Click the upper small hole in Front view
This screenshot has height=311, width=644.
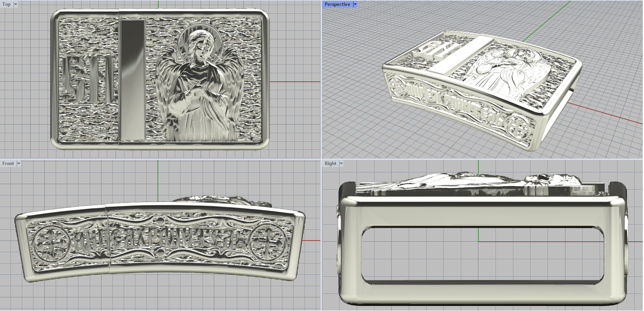click(x=161, y=221)
